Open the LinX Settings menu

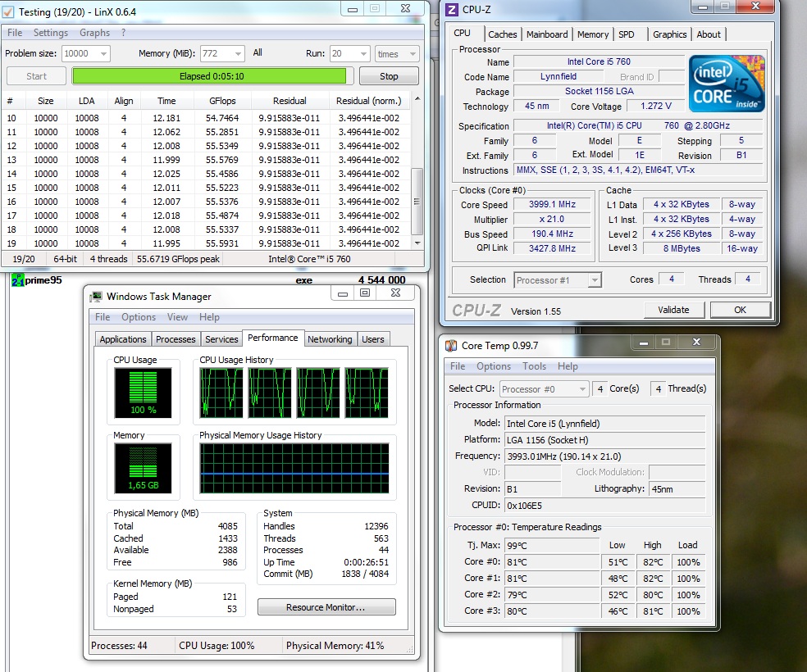pos(51,33)
